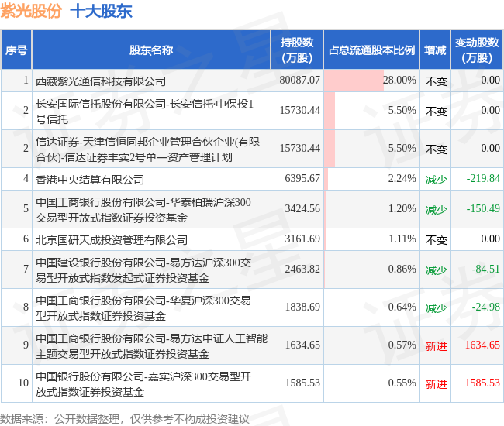Click sequence number 10
Image resolution: width=504 pixels, height=426 pixels.
pos(23,383)
